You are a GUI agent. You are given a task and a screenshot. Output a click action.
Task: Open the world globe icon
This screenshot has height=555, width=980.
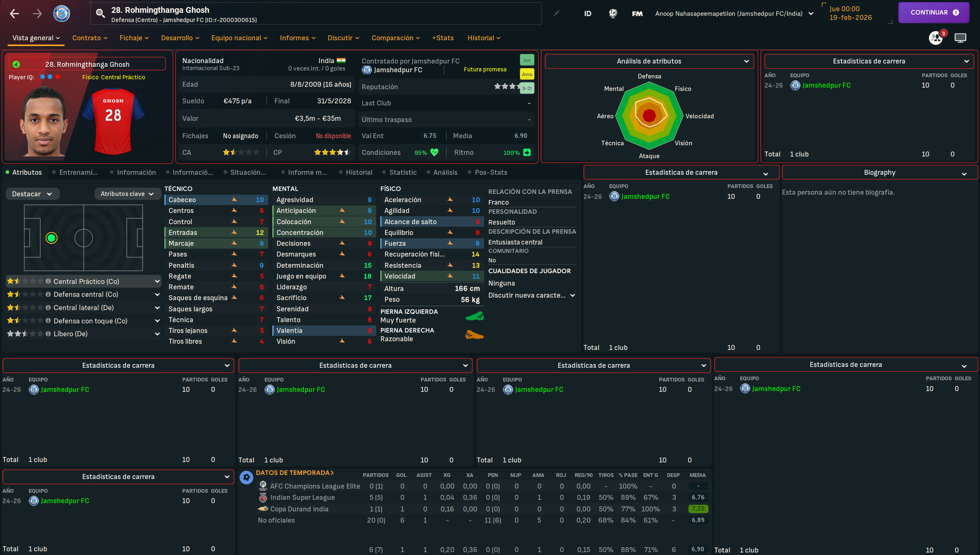click(x=613, y=13)
